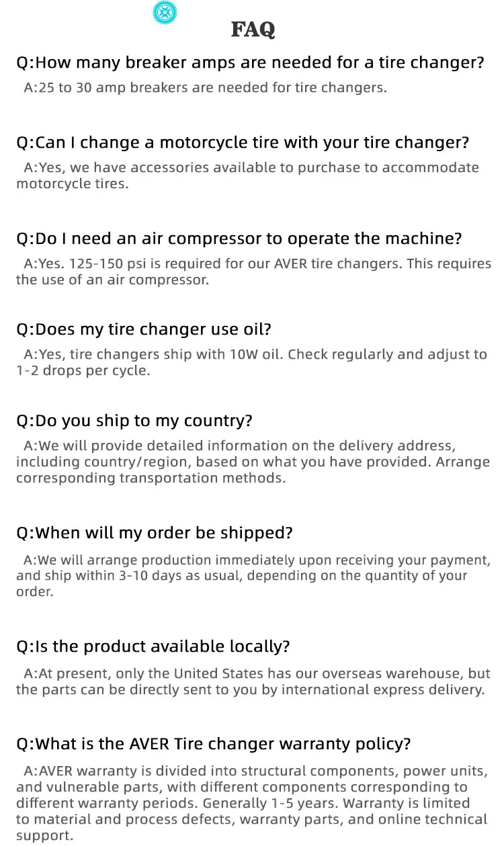
Task: Click the 3-10 days shipping answer
Action: coord(253,576)
